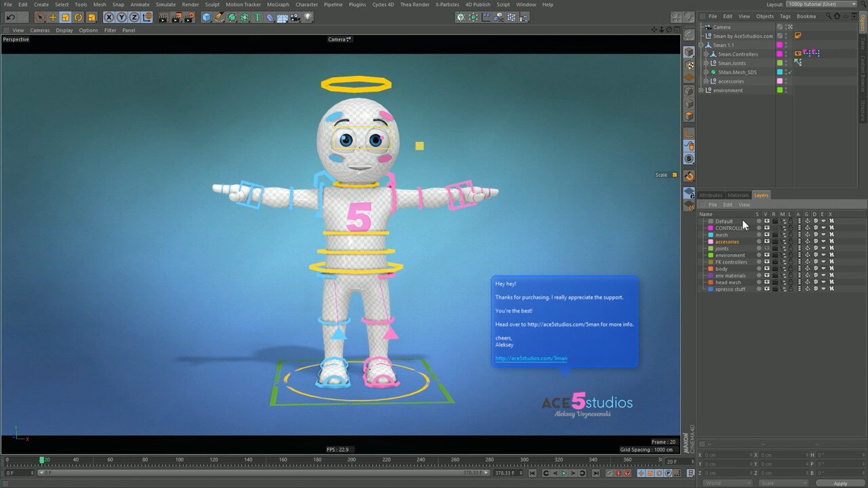Switch to the Attributes tab
This screenshot has width=868, height=488.
tap(711, 195)
